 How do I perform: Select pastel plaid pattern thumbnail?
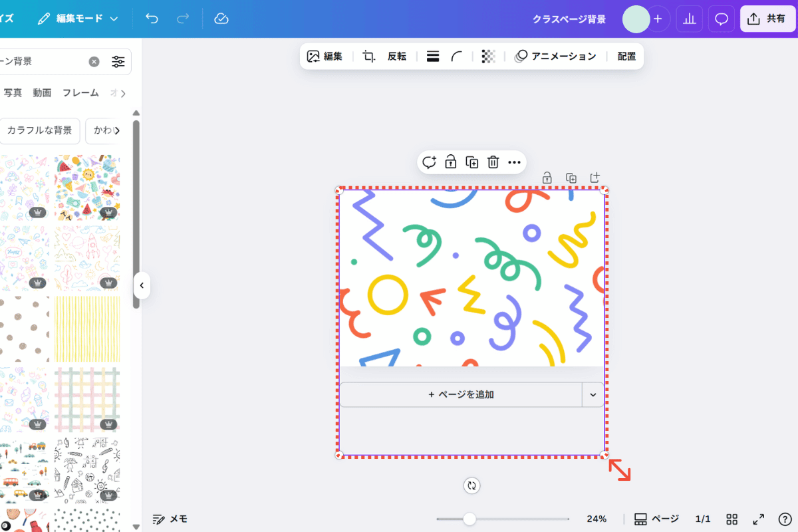coord(87,400)
